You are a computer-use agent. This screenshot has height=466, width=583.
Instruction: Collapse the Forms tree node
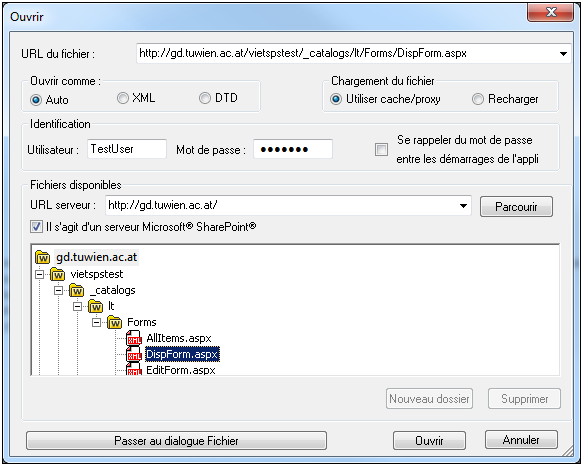point(96,322)
